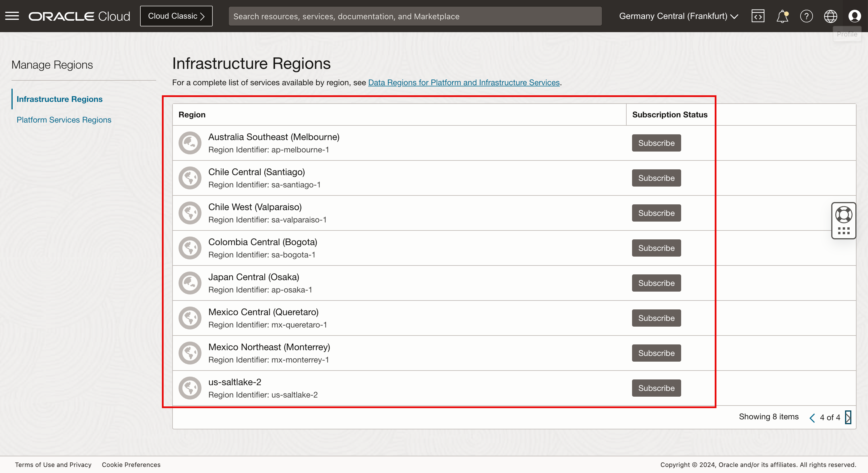Screen dimensions: 868x473
Task: Expand the Germany Central (Frankfurt) region dropdown
Action: tap(678, 16)
